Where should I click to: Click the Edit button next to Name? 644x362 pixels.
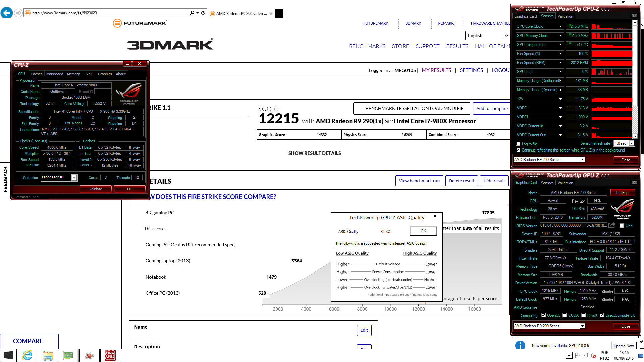[364, 330]
